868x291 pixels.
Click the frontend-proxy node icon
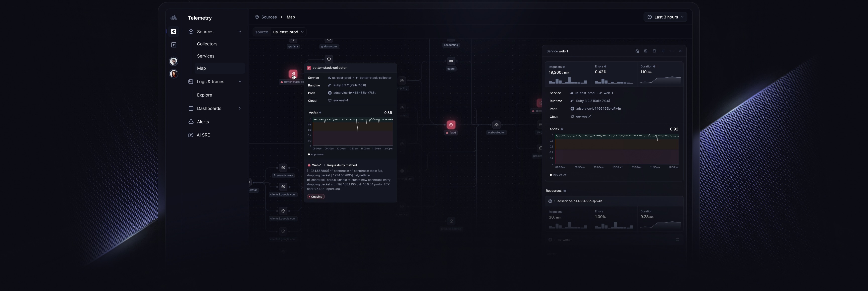click(x=283, y=168)
